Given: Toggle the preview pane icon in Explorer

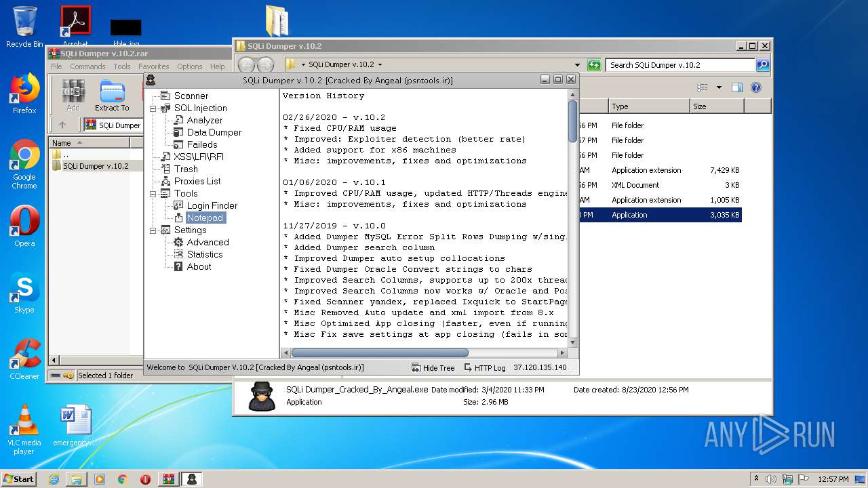Looking at the screenshot, I should (x=737, y=87).
